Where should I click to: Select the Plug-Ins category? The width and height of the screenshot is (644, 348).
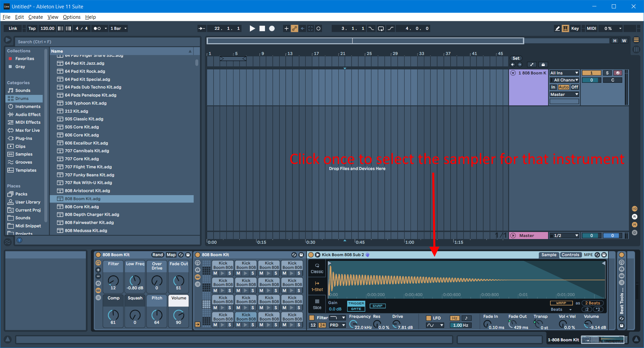pos(23,138)
